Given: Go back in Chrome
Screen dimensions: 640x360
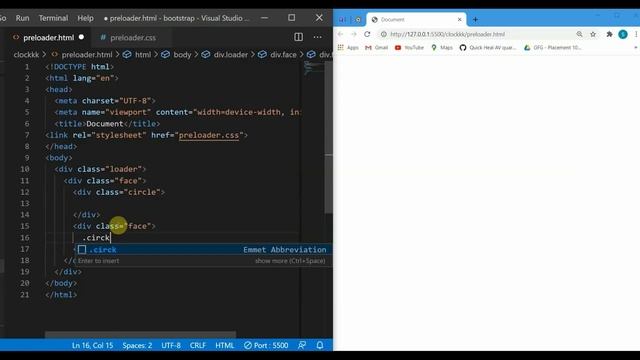Looking at the screenshot, I should (340, 34).
